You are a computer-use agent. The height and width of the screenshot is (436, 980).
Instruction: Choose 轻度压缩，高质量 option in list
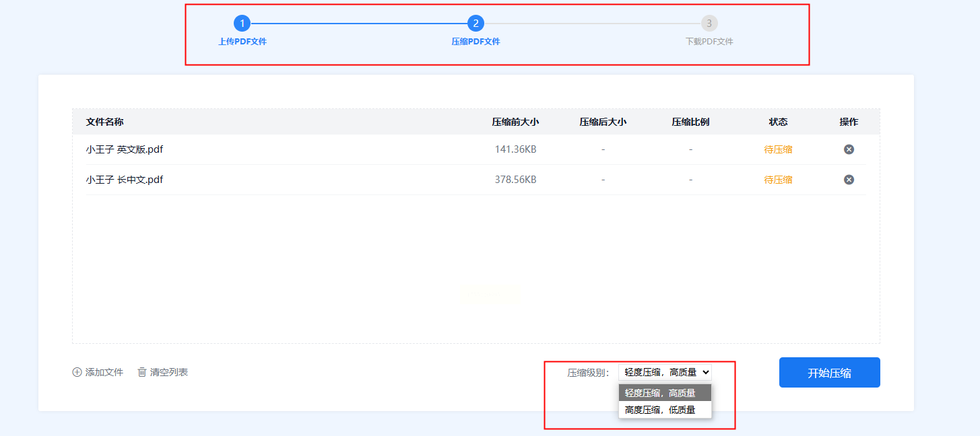[x=665, y=393]
